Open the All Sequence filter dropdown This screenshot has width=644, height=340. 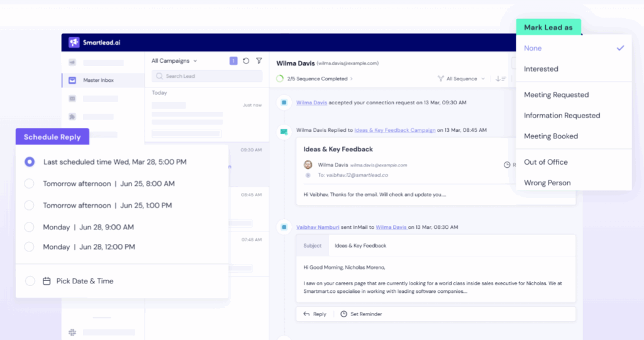461,79
